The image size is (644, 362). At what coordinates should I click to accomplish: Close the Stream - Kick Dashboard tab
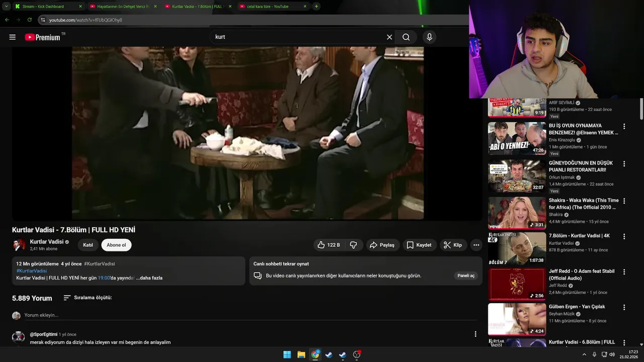click(80, 7)
